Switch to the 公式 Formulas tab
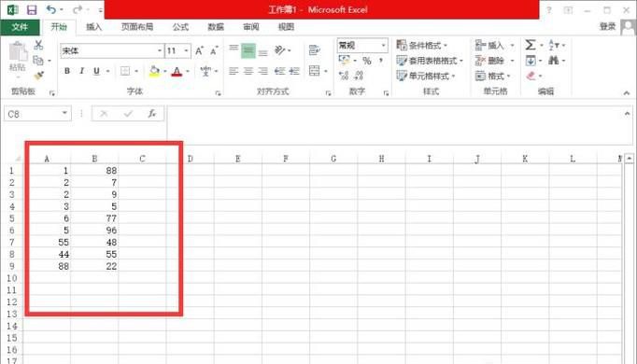Screen dimensions: 637x364 coord(180,27)
